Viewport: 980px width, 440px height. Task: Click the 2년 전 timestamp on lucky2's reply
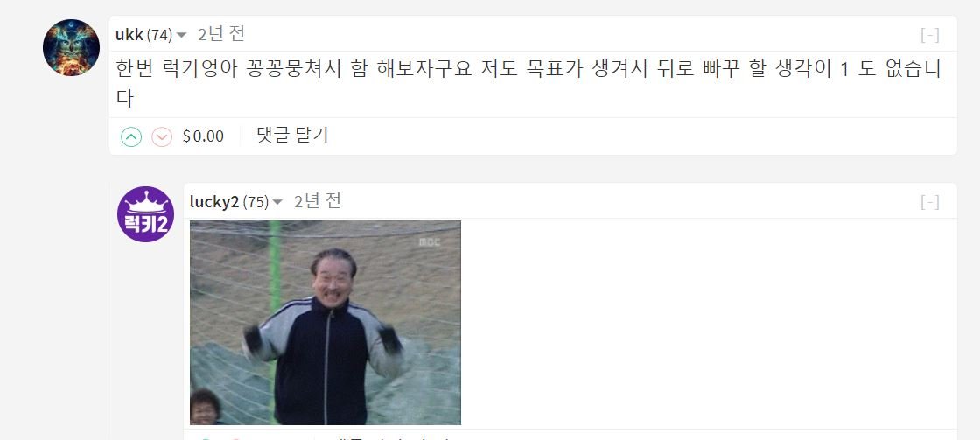318,201
